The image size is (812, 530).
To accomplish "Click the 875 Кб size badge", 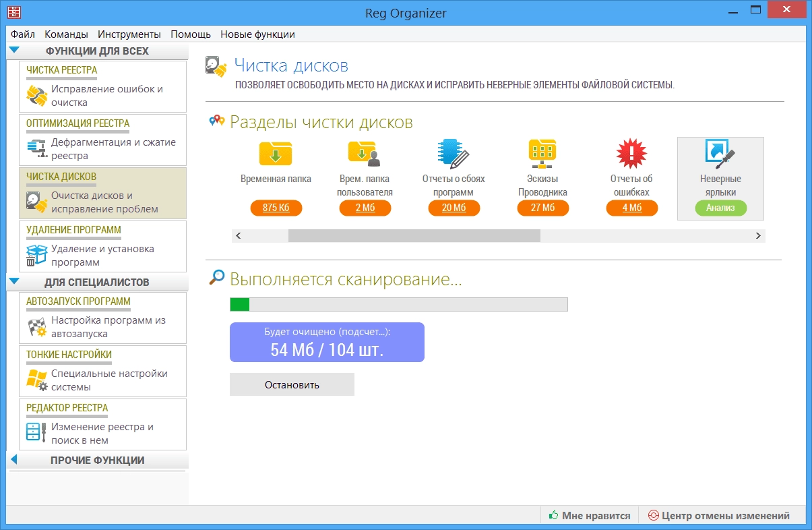I will [276, 208].
